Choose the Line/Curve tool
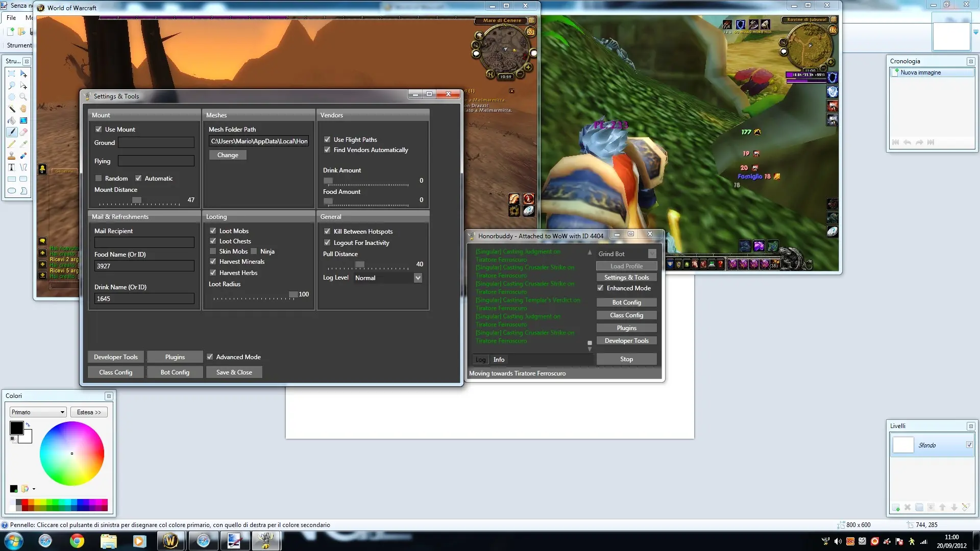The height and width of the screenshot is (551, 980). click(23, 167)
